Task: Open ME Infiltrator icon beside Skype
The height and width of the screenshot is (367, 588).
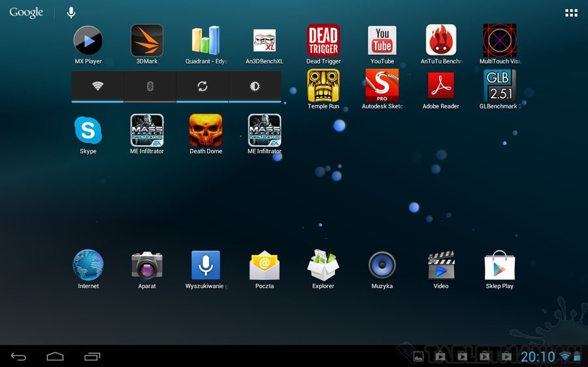Action: point(146,131)
